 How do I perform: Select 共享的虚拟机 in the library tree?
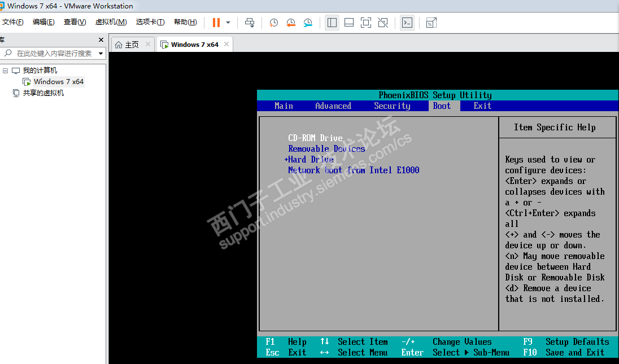(43, 93)
